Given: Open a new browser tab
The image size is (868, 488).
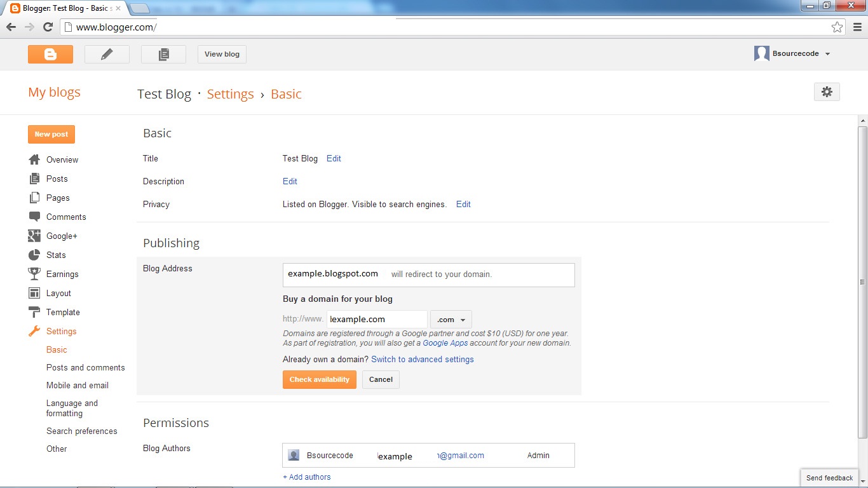Looking at the screenshot, I should 139,8.
